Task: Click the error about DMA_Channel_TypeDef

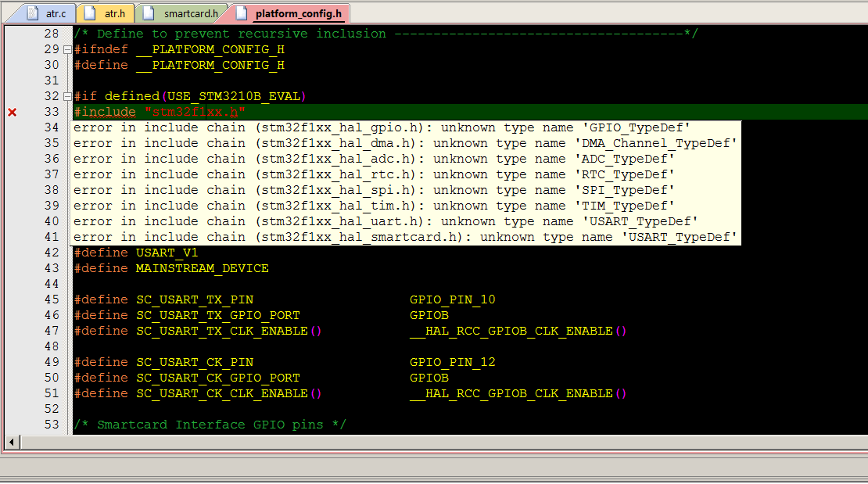Action: (x=405, y=143)
